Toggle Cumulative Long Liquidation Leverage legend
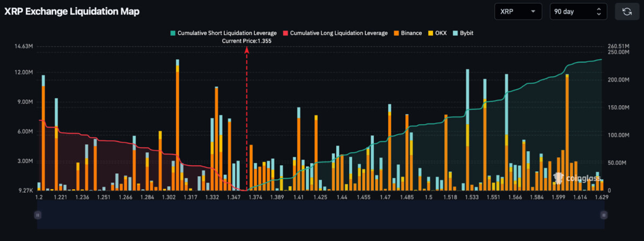The height and width of the screenshot is (241, 644). coord(335,33)
